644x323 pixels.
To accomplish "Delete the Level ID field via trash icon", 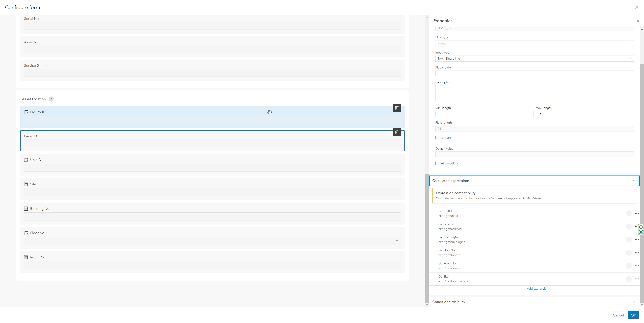I will click(396, 132).
